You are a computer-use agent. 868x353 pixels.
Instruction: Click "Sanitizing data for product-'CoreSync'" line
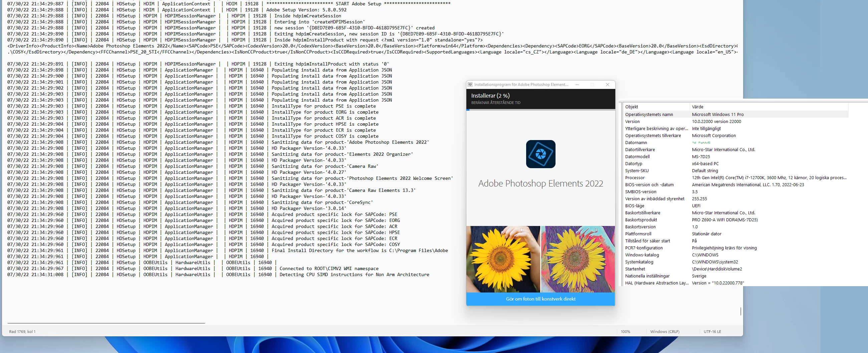coord(190,203)
